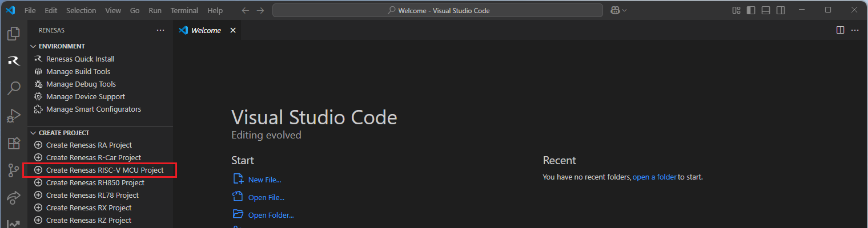
Task: Go forward with the right arrow
Action: pos(260,10)
